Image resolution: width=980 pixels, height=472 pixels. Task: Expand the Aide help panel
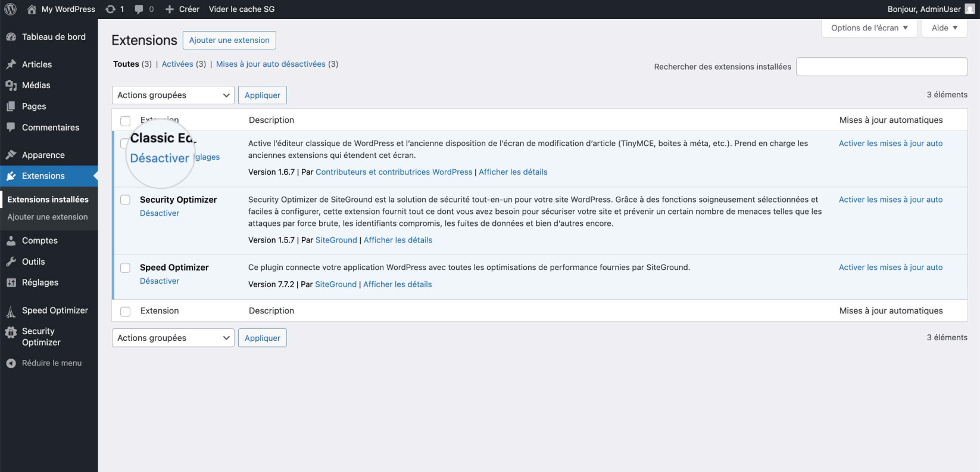(x=944, y=28)
